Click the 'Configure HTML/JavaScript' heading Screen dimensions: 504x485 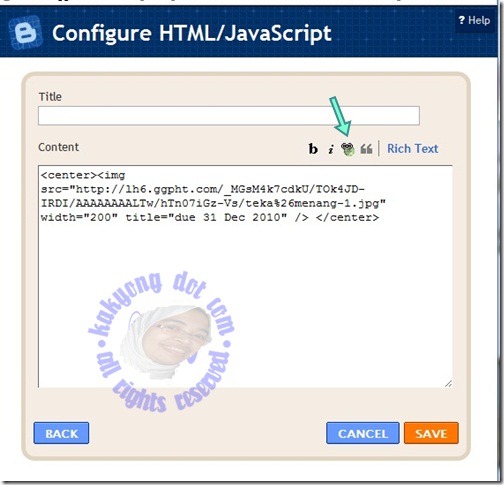[192, 33]
